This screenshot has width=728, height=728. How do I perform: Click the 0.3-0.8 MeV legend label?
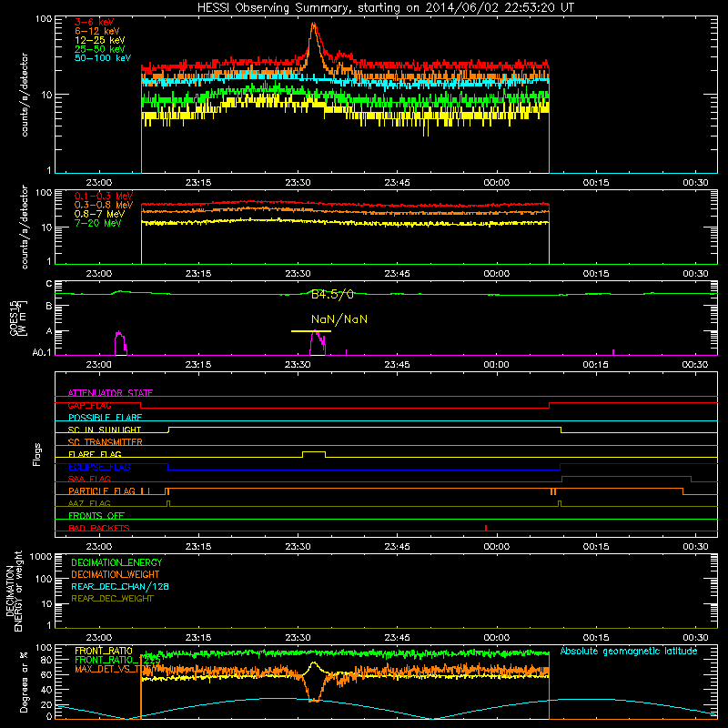click(x=104, y=205)
